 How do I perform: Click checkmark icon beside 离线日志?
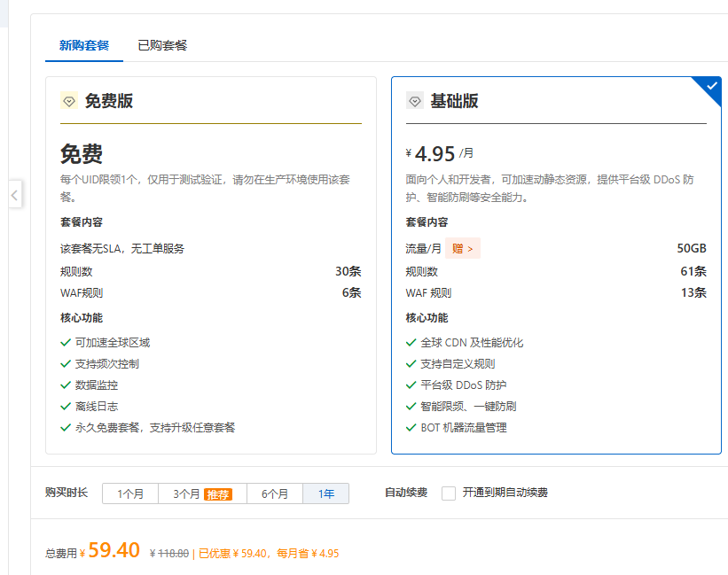tap(66, 407)
